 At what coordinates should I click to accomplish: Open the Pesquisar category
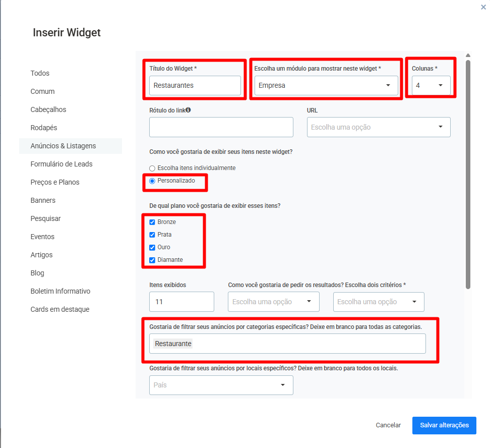coord(46,218)
